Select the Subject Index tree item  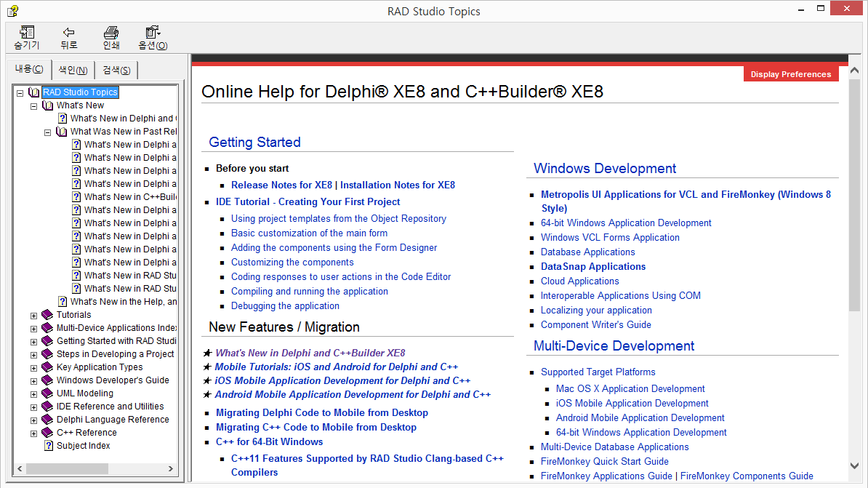pos(83,446)
